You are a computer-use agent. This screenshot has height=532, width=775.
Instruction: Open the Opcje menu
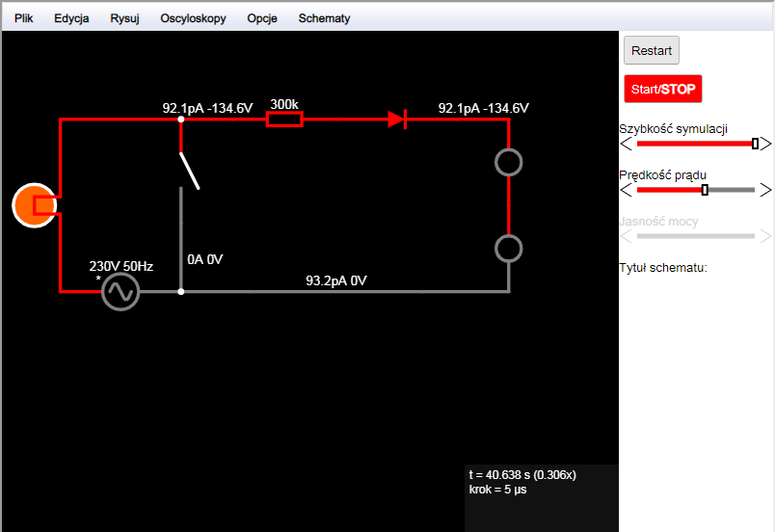click(262, 18)
